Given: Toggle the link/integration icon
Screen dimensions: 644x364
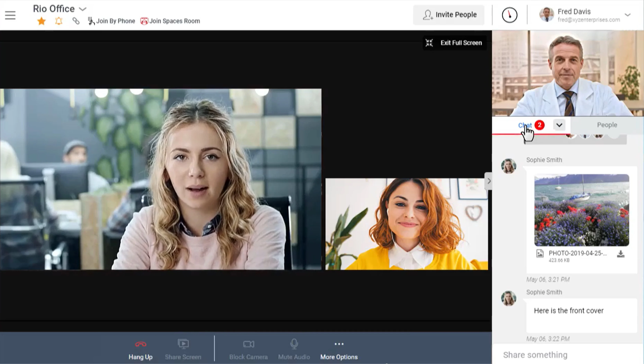Looking at the screenshot, I should [x=75, y=21].
